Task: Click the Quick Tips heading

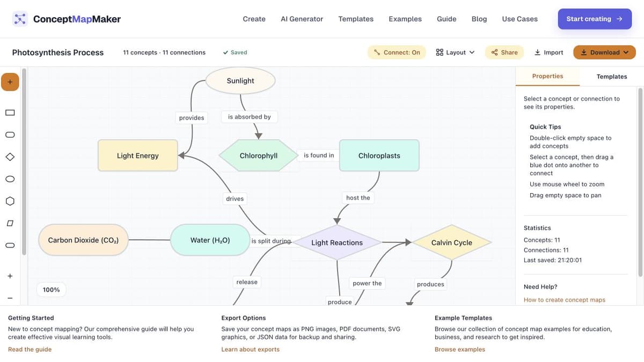Action: (545, 127)
